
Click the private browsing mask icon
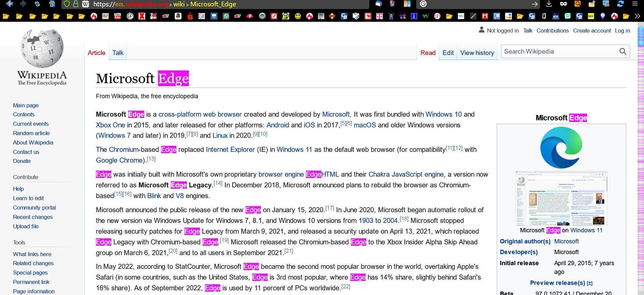click(x=563, y=4)
